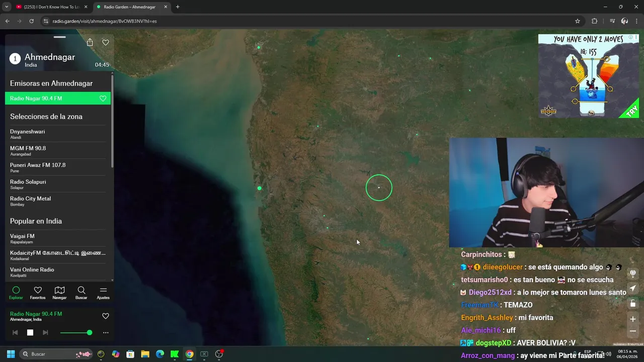Viewport: 644px width, 362px height.
Task: Open the game advertisement thumbnail
Action: coord(589,76)
